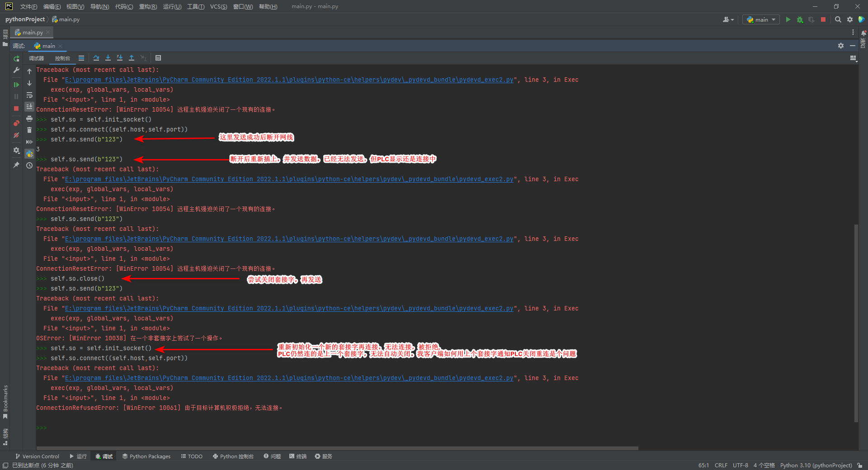Click Step Over icon in debug toolbar
The height and width of the screenshot is (470, 868).
click(x=96, y=58)
